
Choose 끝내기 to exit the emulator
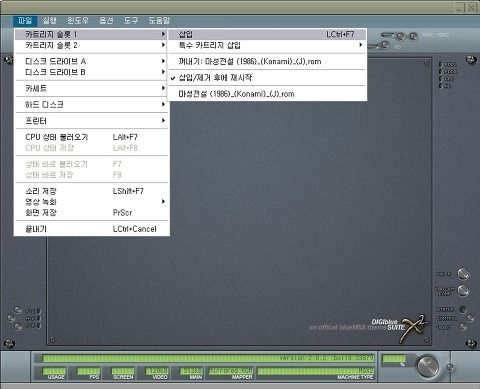tap(92, 229)
